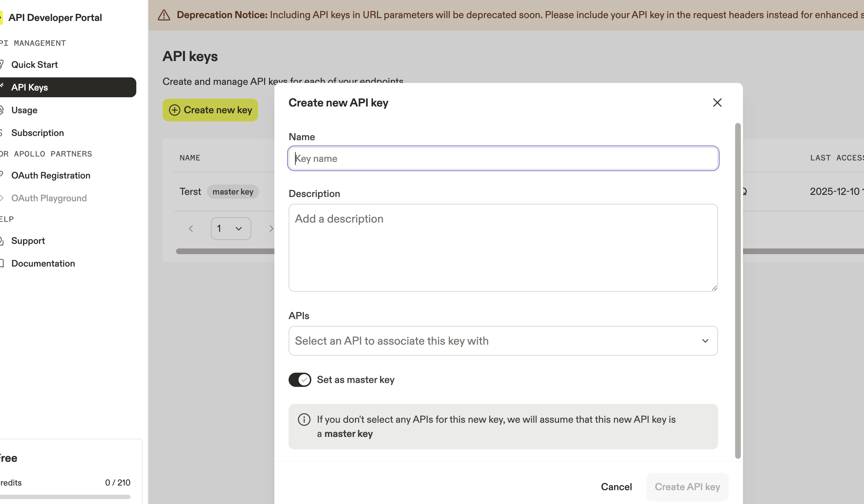Click the API Developer Portal logo title

(55, 17)
